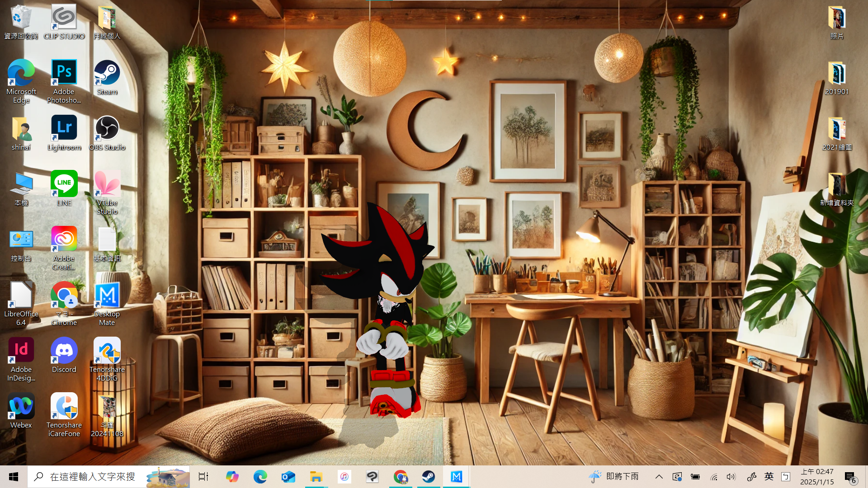Open Edge from the taskbar
The image size is (868, 488).
260,477
